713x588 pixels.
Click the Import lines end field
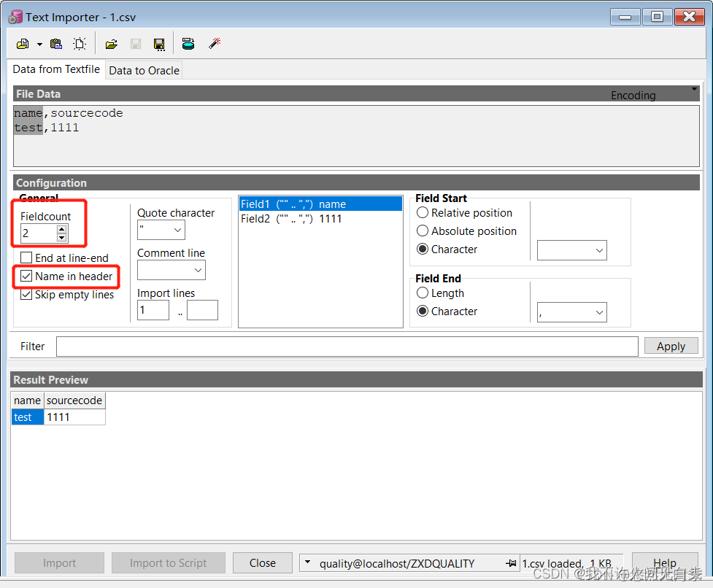pyautogui.click(x=202, y=310)
